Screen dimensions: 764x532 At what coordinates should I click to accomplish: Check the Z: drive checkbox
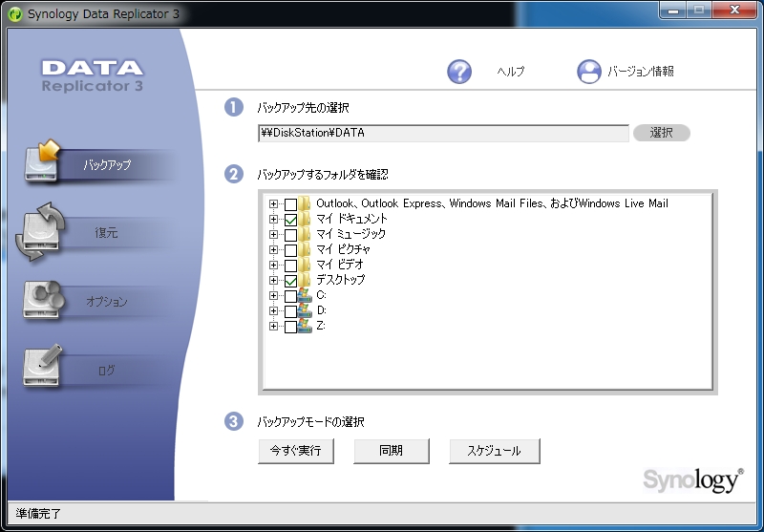tap(290, 327)
